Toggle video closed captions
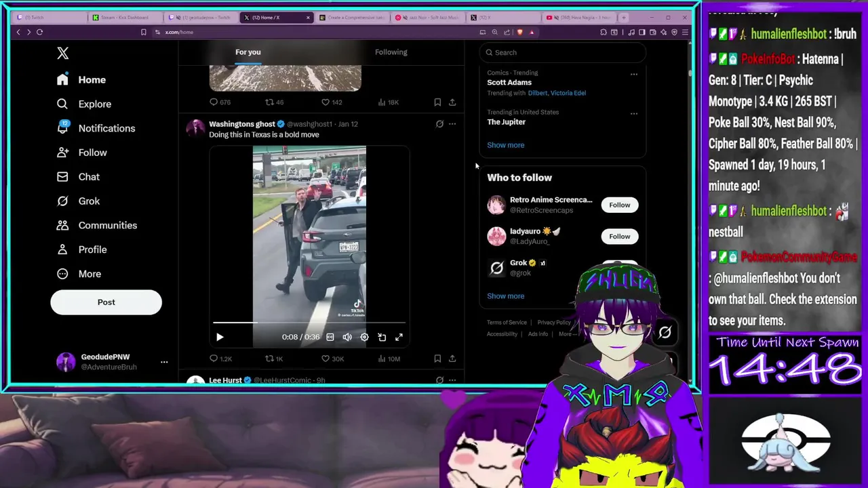This screenshot has width=868, height=488. click(x=330, y=337)
